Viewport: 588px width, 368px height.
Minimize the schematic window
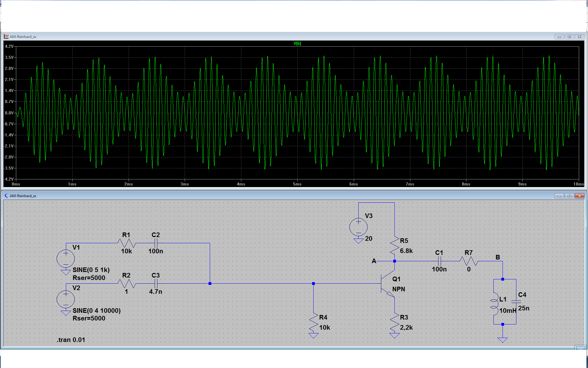[x=559, y=196]
